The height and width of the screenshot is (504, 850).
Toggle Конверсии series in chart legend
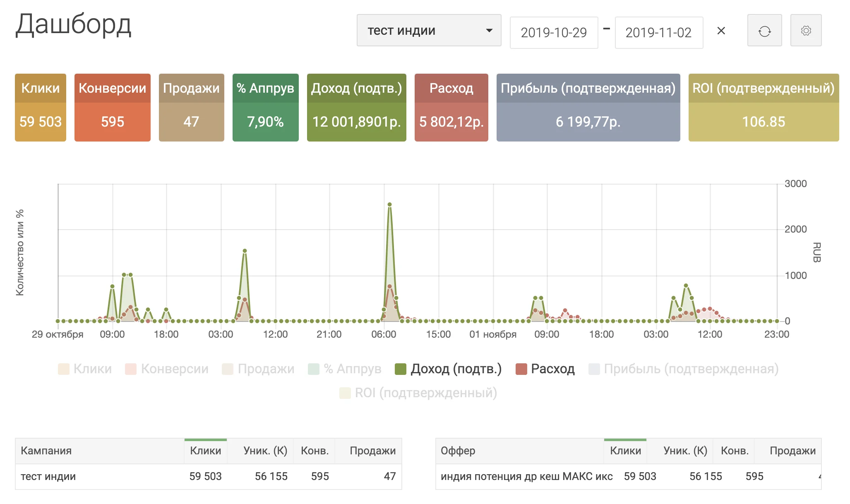[x=167, y=369]
